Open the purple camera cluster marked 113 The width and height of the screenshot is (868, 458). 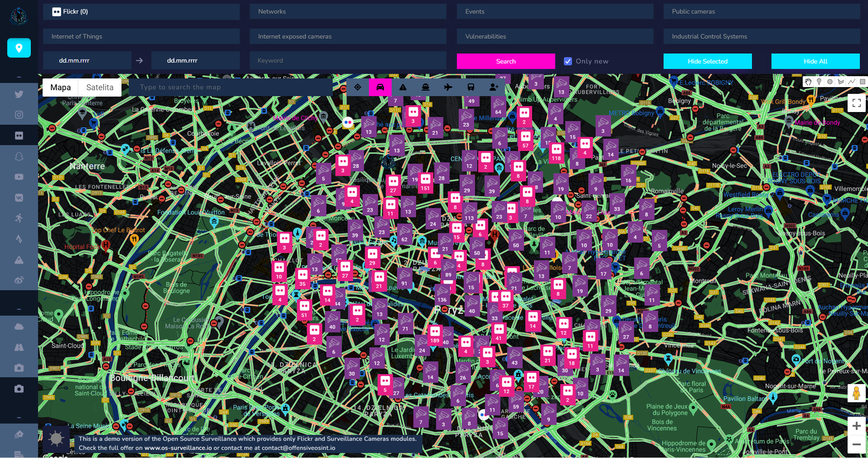(469, 212)
